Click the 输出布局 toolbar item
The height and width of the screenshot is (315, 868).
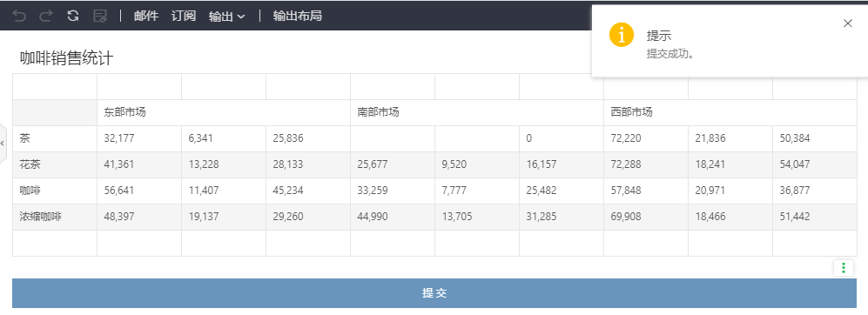pos(297,16)
